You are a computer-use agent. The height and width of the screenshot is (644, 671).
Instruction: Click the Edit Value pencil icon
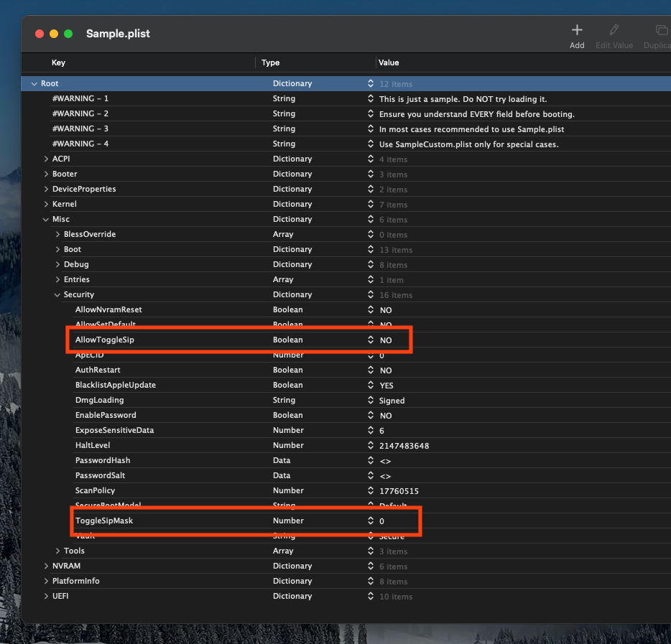(x=614, y=30)
